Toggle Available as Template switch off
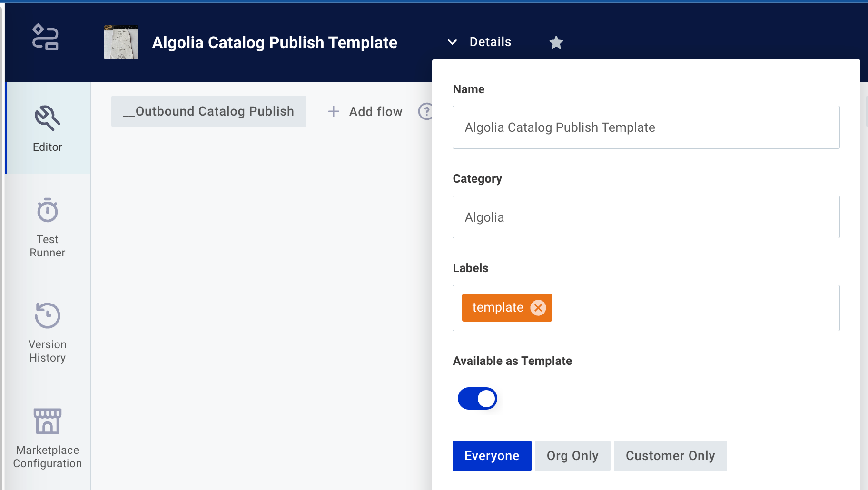 click(477, 398)
